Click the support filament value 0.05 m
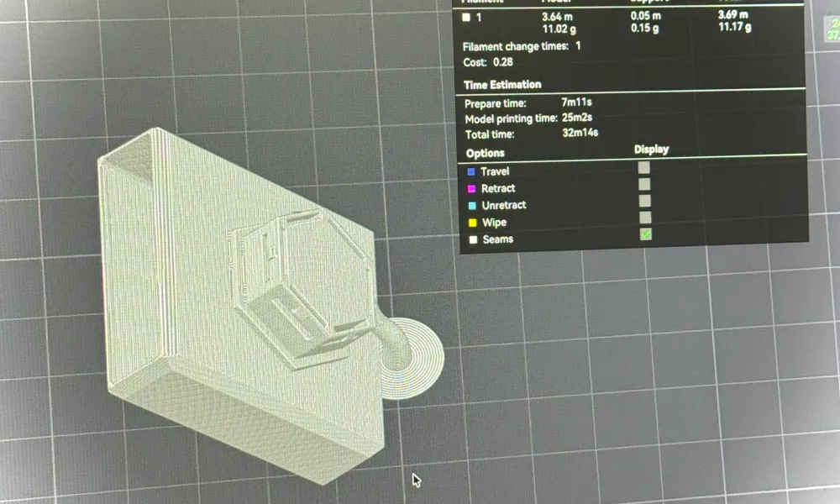840x504 pixels. point(645,16)
